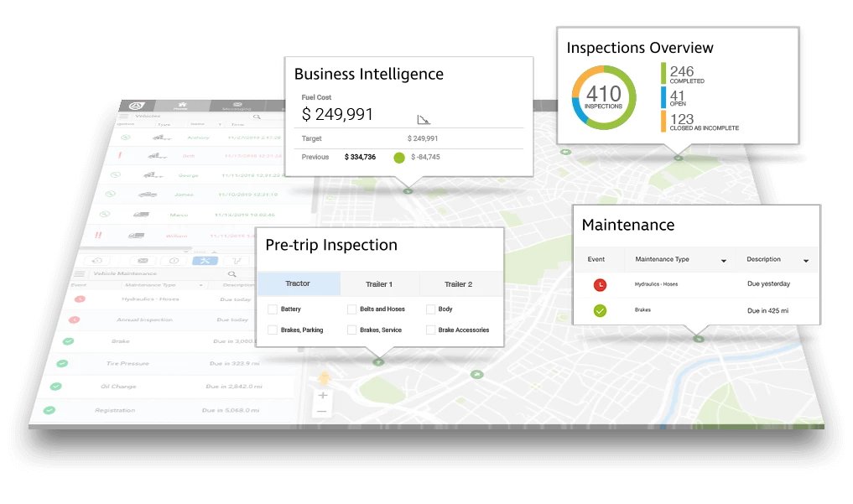
Task: Open the history clock toolbar icon
Action: (x=98, y=261)
